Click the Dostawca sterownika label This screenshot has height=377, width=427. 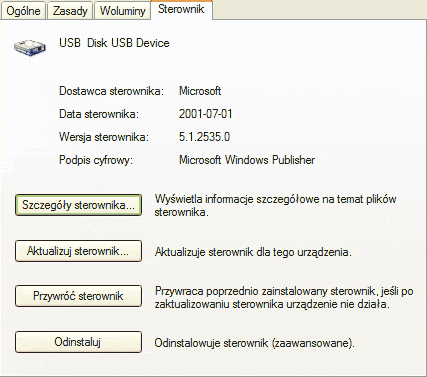[x=111, y=91]
